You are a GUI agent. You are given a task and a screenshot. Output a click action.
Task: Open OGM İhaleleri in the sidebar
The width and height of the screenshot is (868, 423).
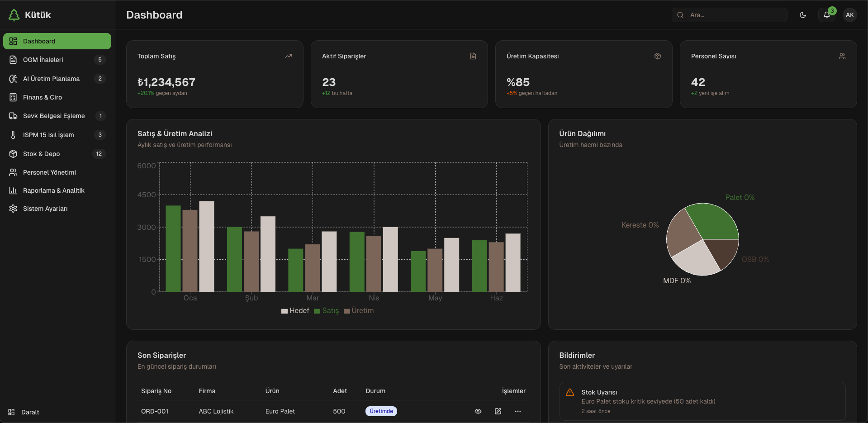(x=43, y=60)
